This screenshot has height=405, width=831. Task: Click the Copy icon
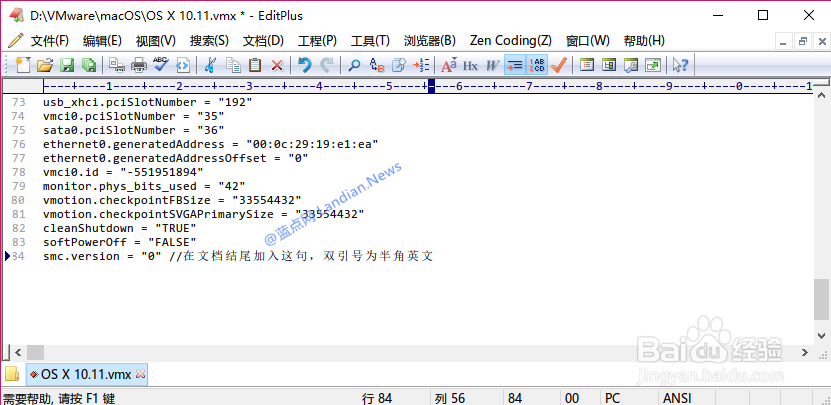tap(233, 65)
